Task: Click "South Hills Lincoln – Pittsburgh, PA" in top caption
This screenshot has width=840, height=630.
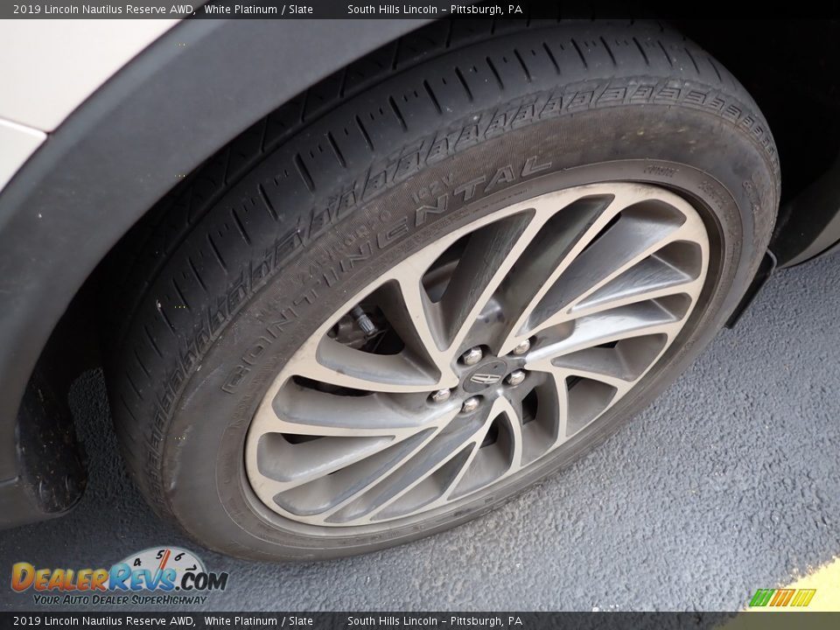Action: point(435,9)
